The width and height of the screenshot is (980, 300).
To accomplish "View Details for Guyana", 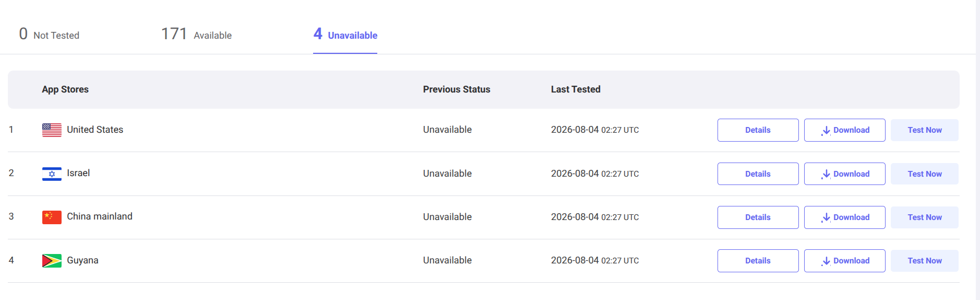I will coord(758,261).
